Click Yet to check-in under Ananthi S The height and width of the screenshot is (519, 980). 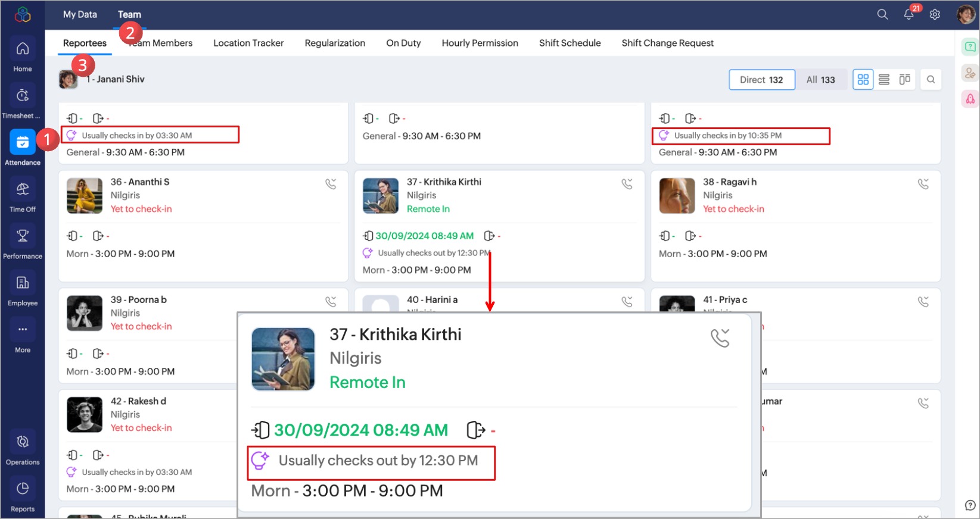(141, 209)
